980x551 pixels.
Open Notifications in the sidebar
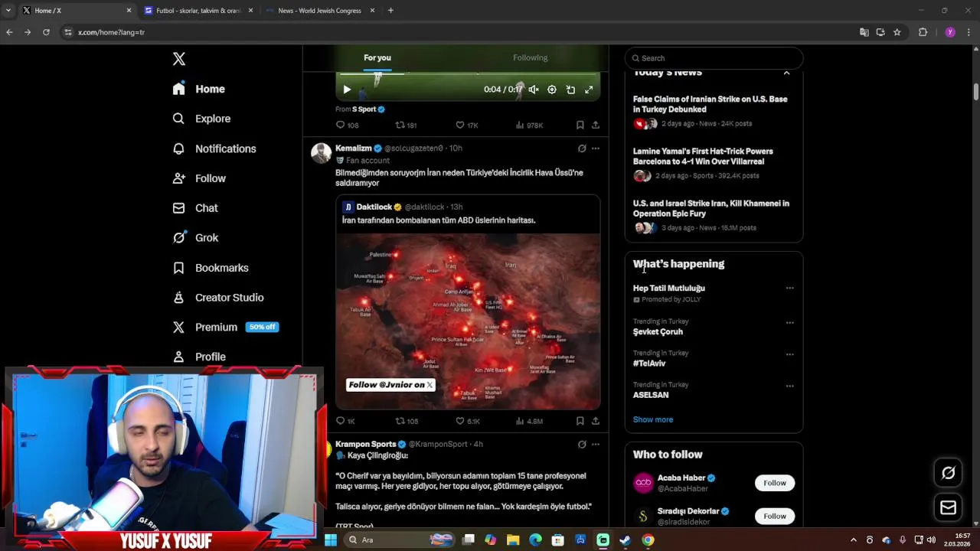[214, 148]
